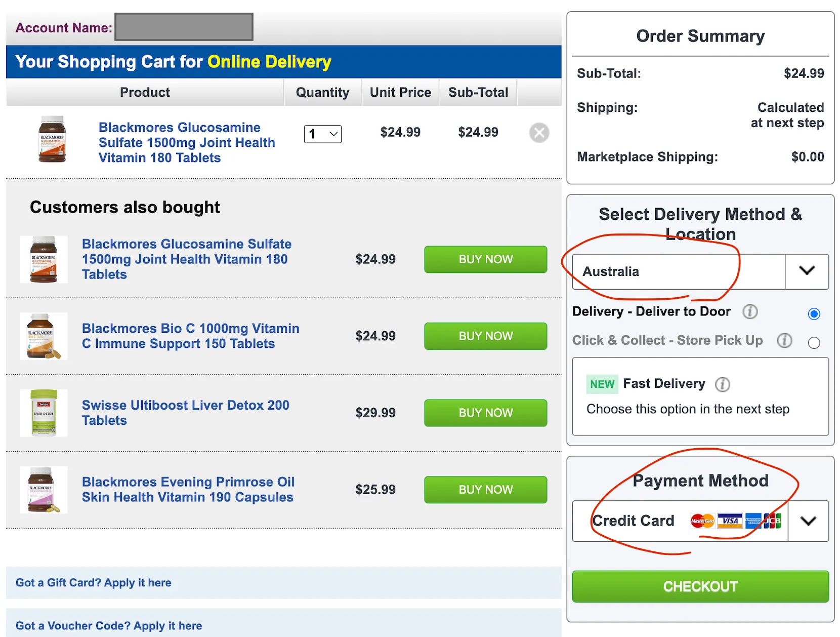Expand the Credit Card payment method dropdown
The width and height of the screenshot is (840, 637).
pos(808,521)
